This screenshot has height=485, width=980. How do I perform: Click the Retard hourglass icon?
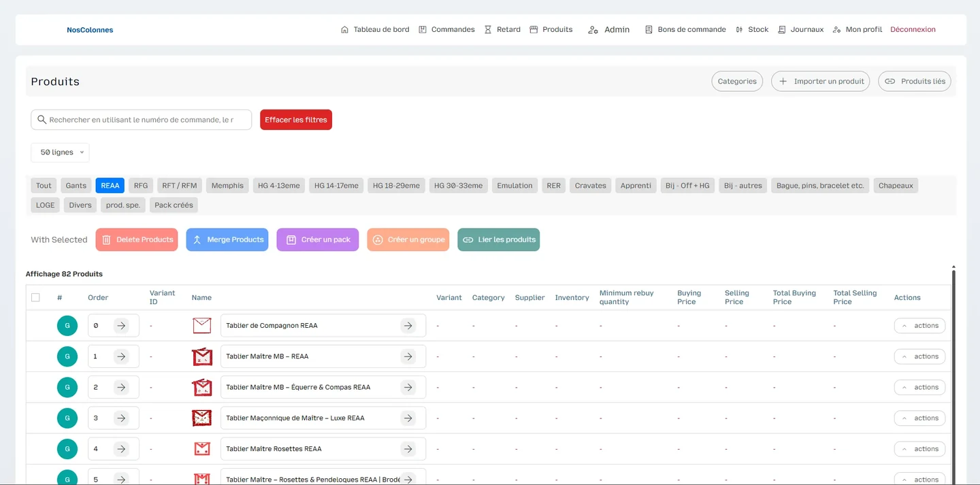488,30
